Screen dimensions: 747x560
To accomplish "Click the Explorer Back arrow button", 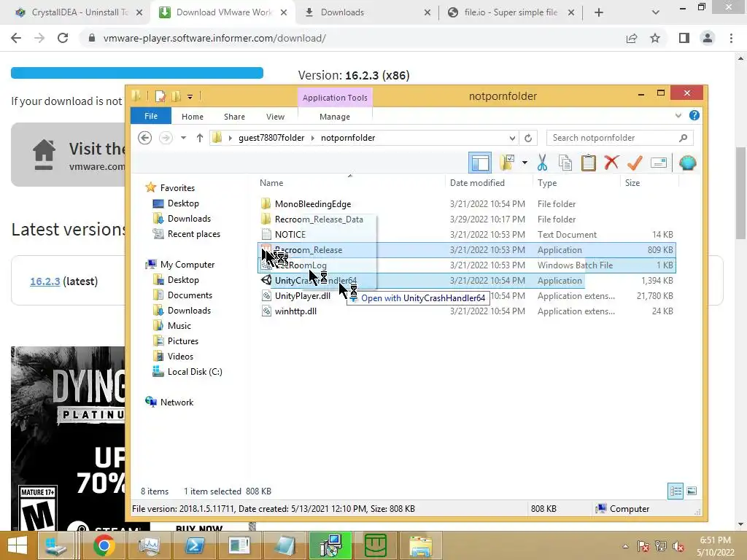I will [x=145, y=138].
